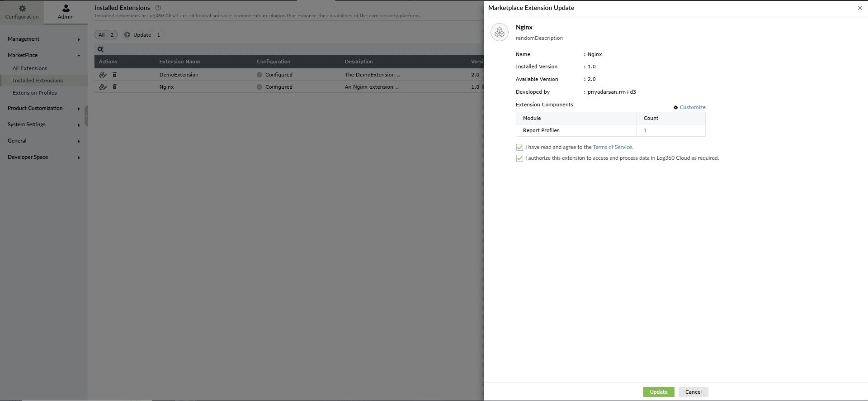Click the randomDescription text
The height and width of the screenshot is (401, 868).
(x=539, y=38)
